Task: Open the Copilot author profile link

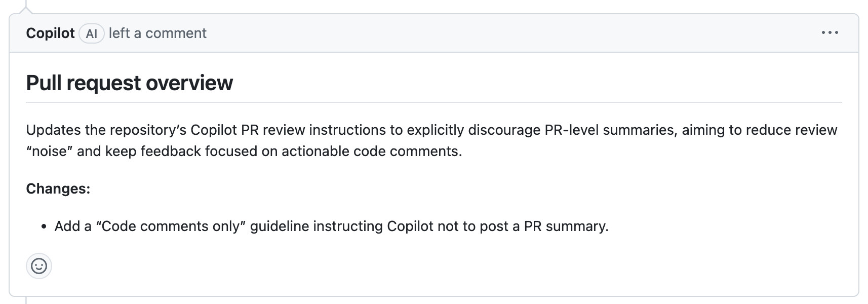Action: (x=50, y=33)
